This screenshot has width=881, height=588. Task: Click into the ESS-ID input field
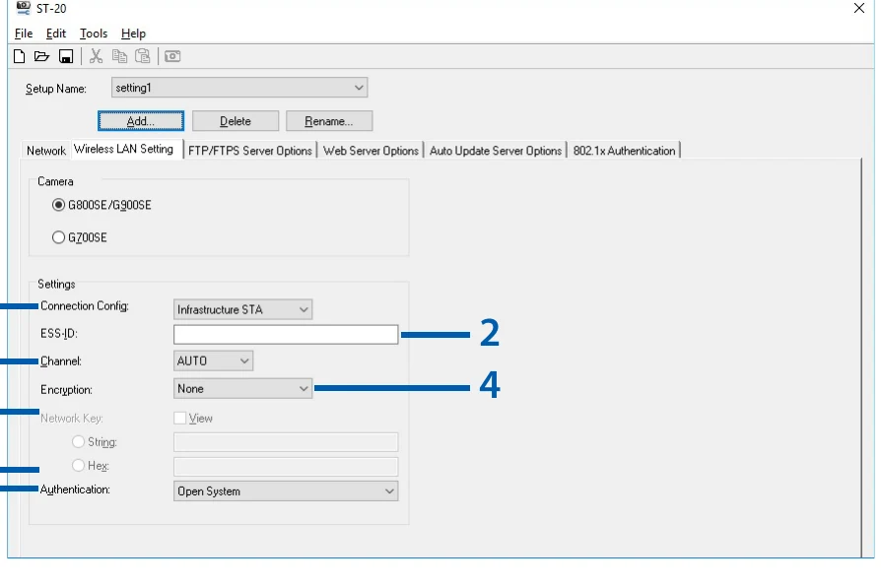coord(286,334)
